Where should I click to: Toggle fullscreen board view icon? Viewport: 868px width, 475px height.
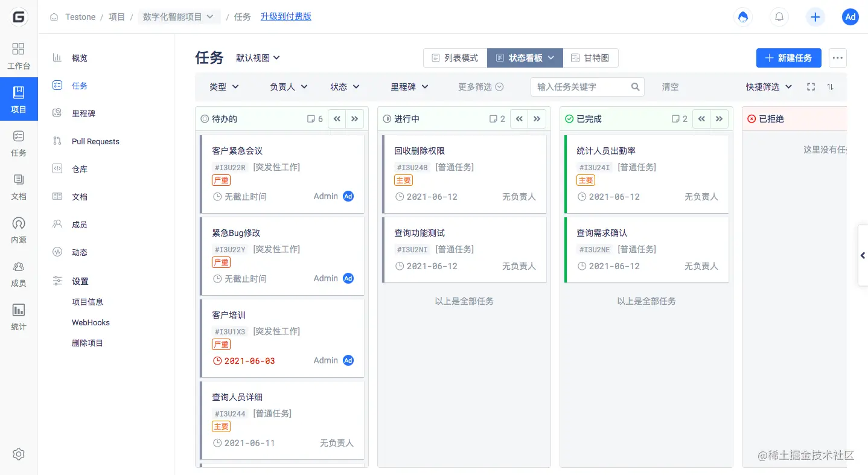(811, 87)
